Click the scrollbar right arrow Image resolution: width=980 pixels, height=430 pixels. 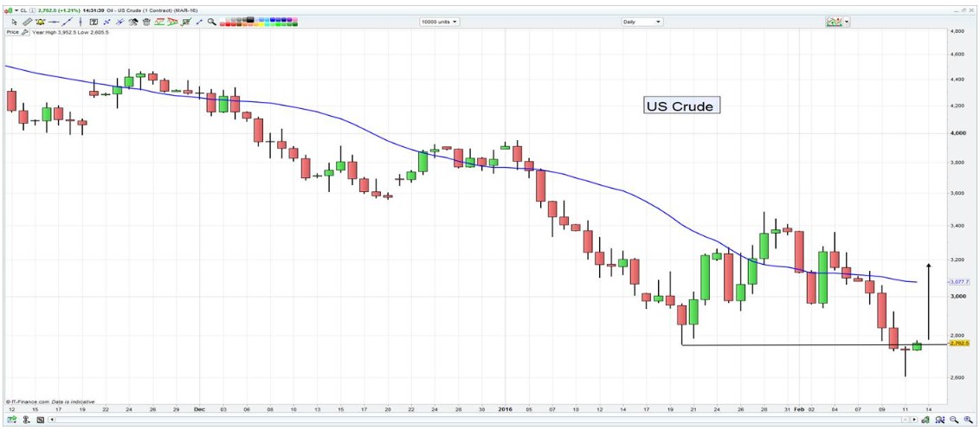(x=913, y=420)
